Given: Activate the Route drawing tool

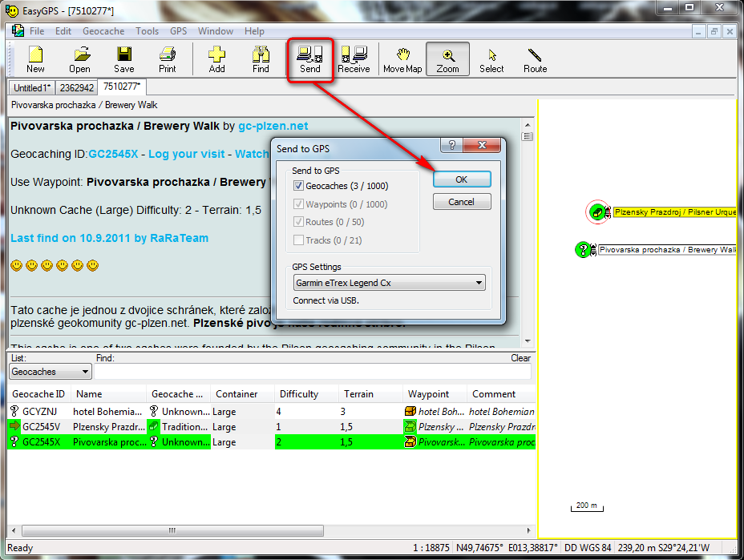Looking at the screenshot, I should (x=536, y=59).
